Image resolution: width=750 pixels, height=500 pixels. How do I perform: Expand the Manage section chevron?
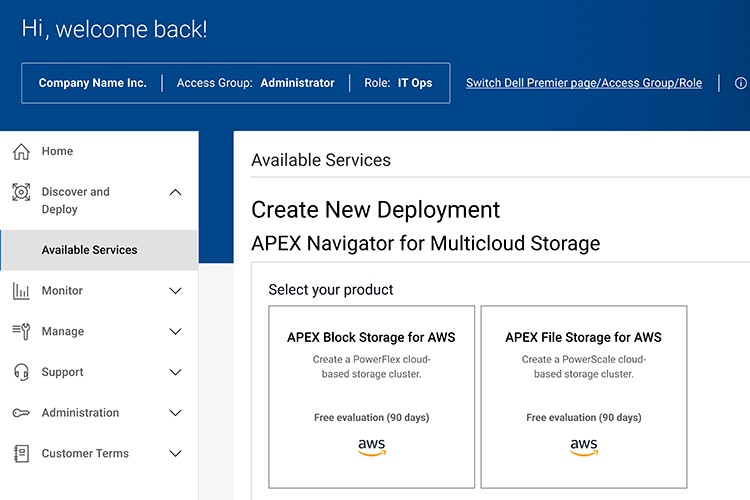click(176, 332)
